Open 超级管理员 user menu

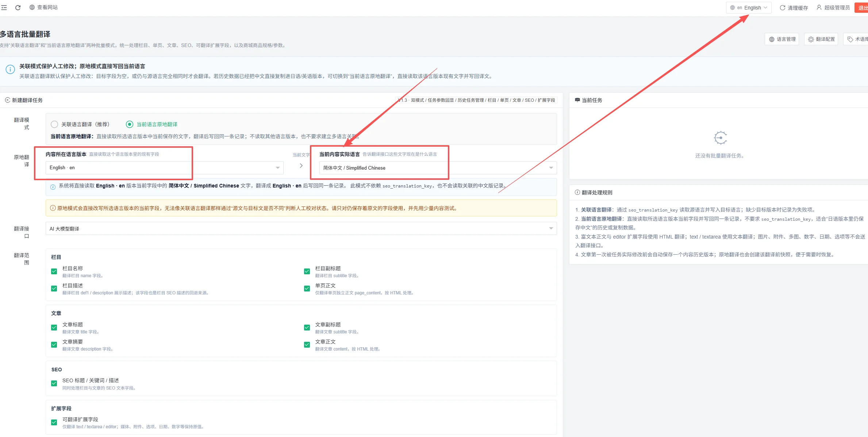[x=833, y=8]
